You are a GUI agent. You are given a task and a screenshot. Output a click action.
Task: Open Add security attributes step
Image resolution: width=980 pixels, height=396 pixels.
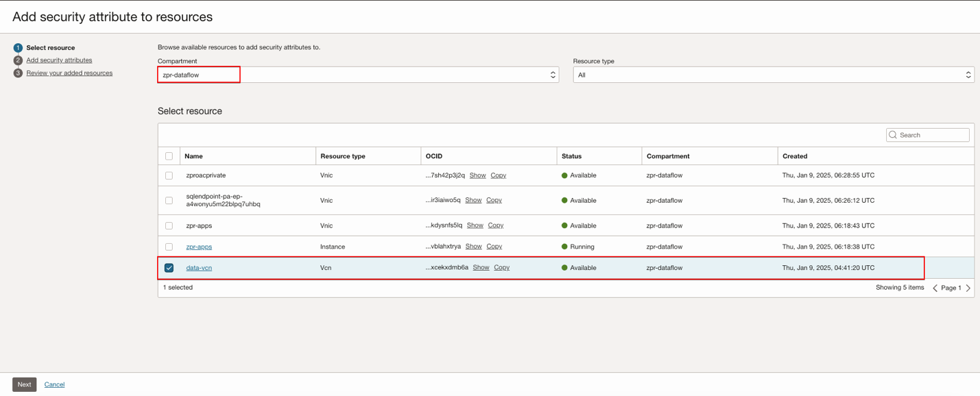point(59,60)
